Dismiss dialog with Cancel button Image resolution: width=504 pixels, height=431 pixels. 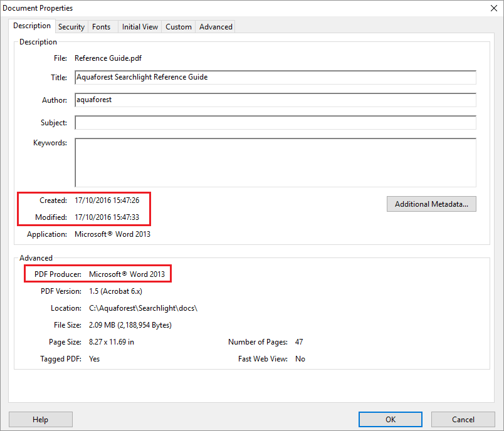463,419
